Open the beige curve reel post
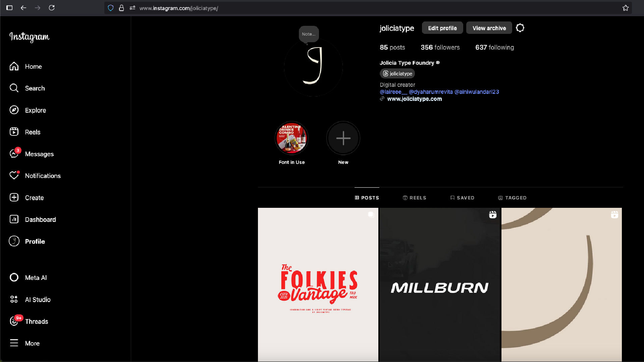The width and height of the screenshot is (644, 362). [561, 285]
